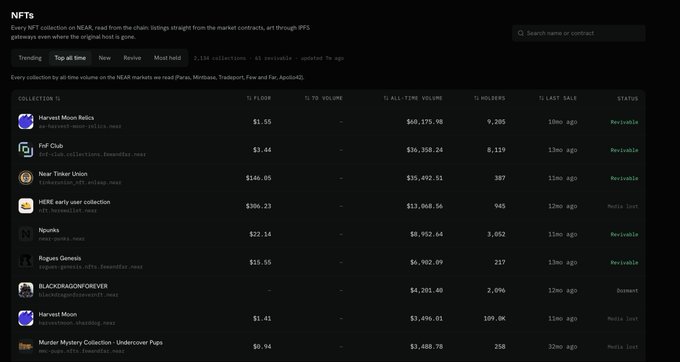Open Near Tinker Union badge icon

(26, 178)
